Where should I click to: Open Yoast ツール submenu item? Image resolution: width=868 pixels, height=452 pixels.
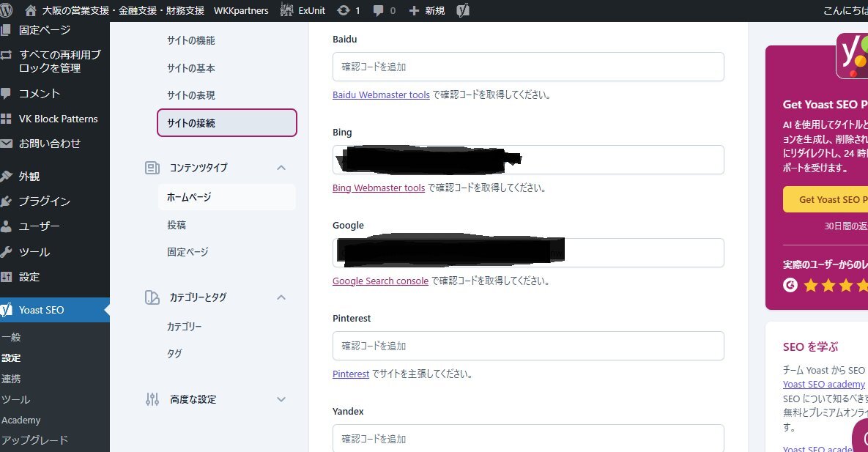(16, 400)
